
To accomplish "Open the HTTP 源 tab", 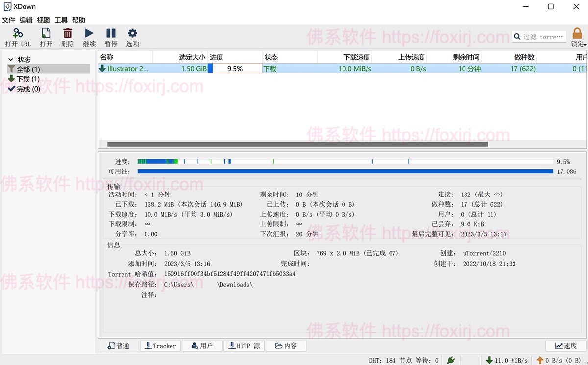I will click(x=244, y=346).
